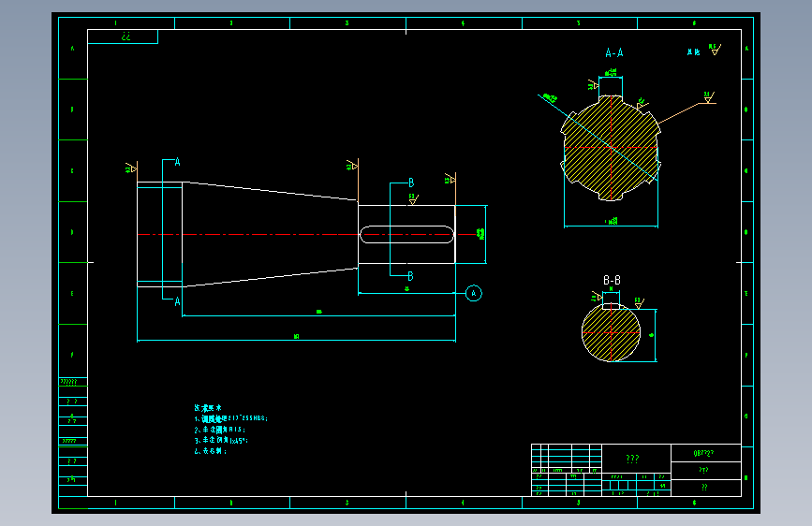Select the circled datum marker A
The height and width of the screenshot is (526, 812).
pos(473,294)
